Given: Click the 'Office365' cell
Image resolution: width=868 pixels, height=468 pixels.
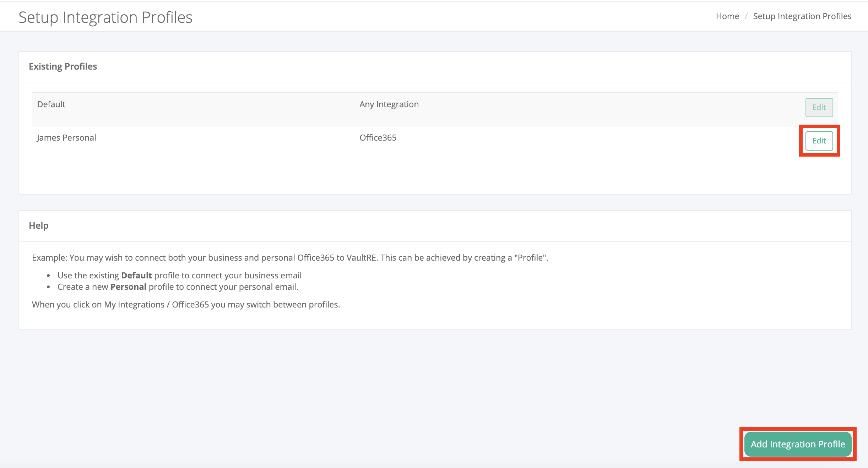Looking at the screenshot, I should point(378,138).
